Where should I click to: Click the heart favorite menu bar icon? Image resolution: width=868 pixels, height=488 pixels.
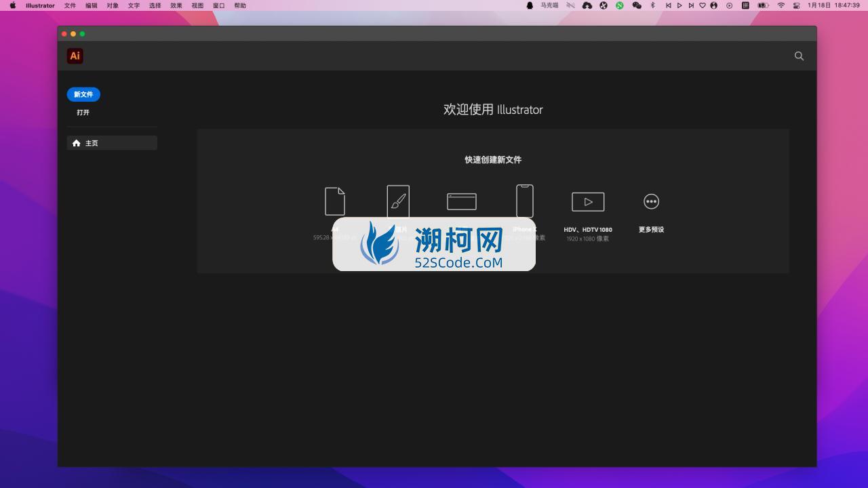pyautogui.click(x=703, y=5)
